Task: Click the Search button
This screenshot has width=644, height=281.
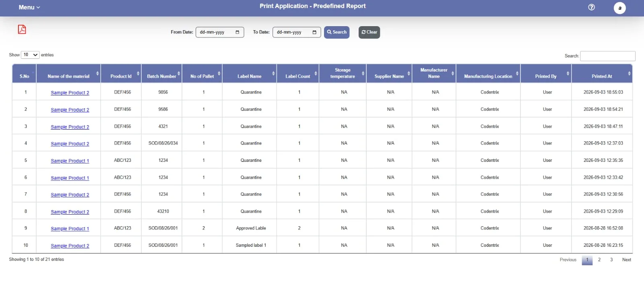Action: [336, 32]
